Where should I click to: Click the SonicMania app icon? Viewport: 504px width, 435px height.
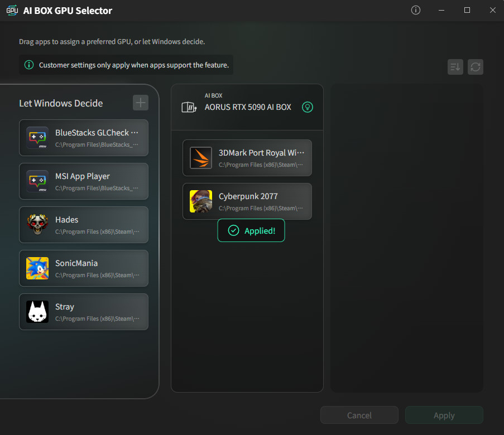coord(37,268)
